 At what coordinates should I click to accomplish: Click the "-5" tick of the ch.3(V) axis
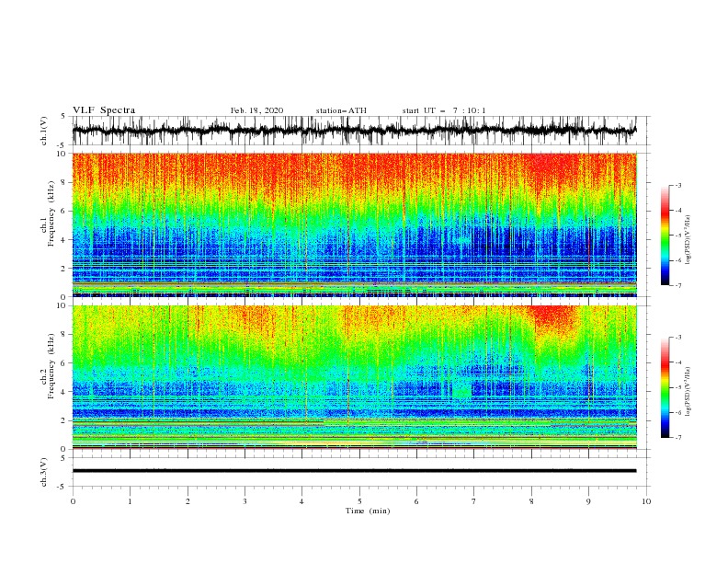click(63, 487)
